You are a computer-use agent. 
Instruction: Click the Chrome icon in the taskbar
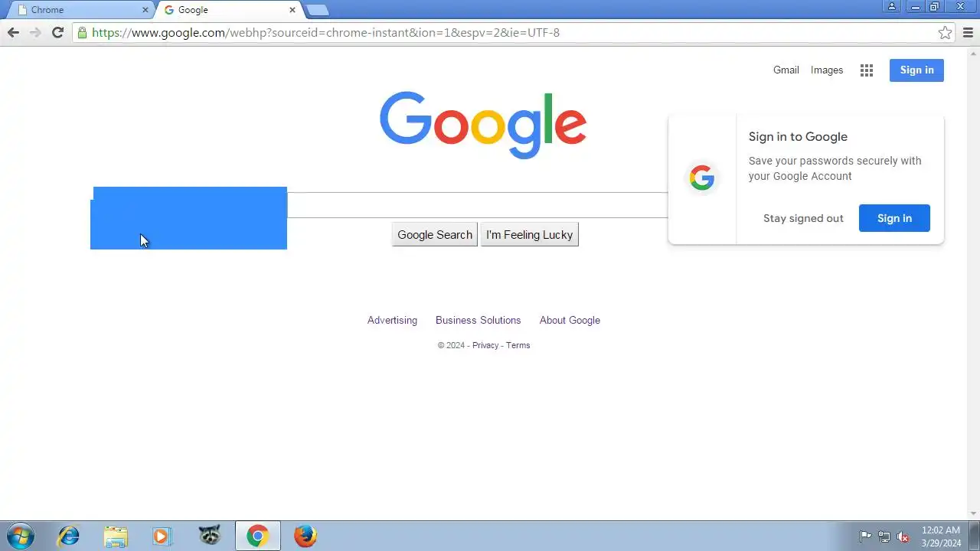tap(257, 536)
